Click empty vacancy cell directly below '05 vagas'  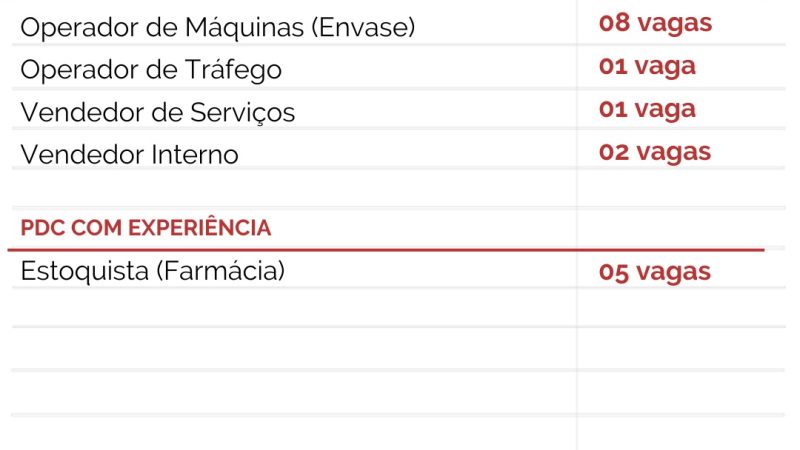(680, 307)
